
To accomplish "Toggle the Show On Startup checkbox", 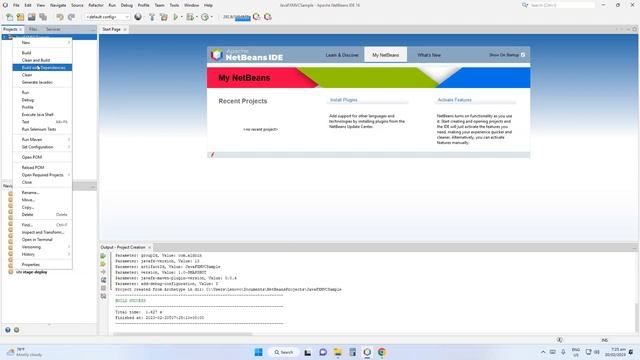I will 523,55.
